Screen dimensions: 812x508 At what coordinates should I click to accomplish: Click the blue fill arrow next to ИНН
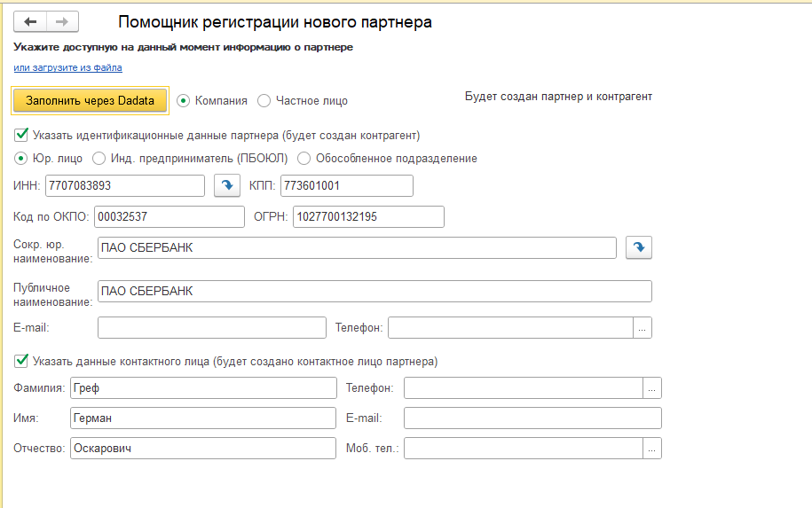[227, 185]
